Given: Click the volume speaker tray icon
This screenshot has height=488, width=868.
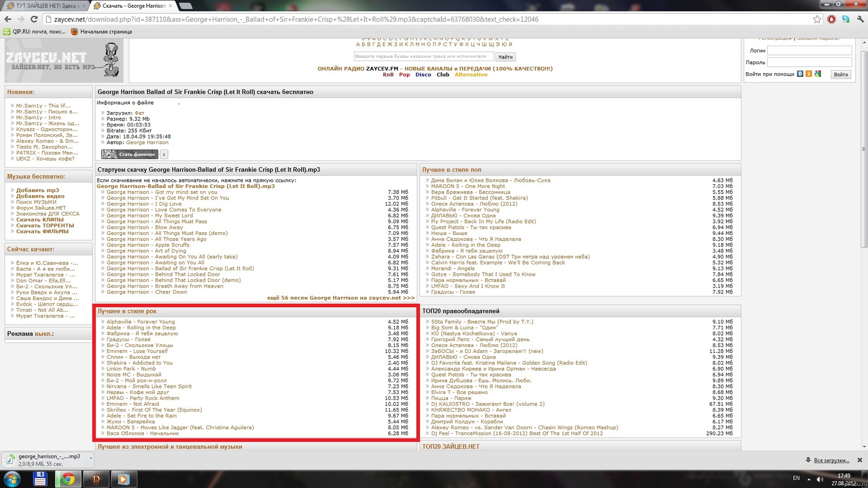Looking at the screenshot, I should (820, 479).
